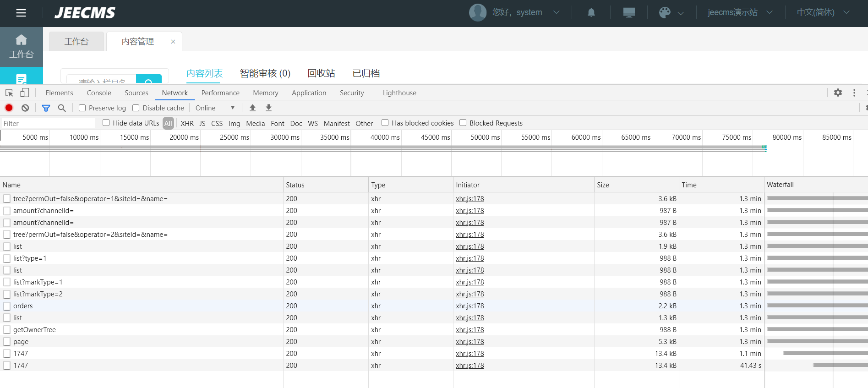Toggle the device toolbar icon
868x388 pixels.
[24, 93]
